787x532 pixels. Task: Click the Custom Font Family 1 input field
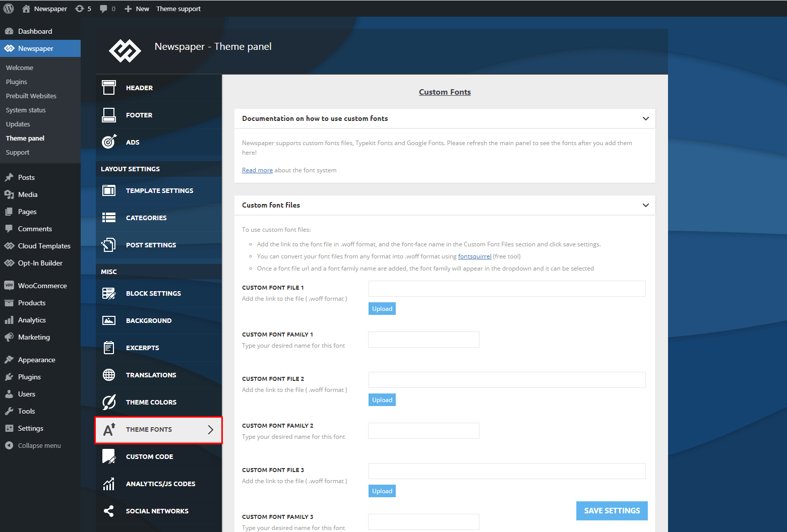point(423,340)
